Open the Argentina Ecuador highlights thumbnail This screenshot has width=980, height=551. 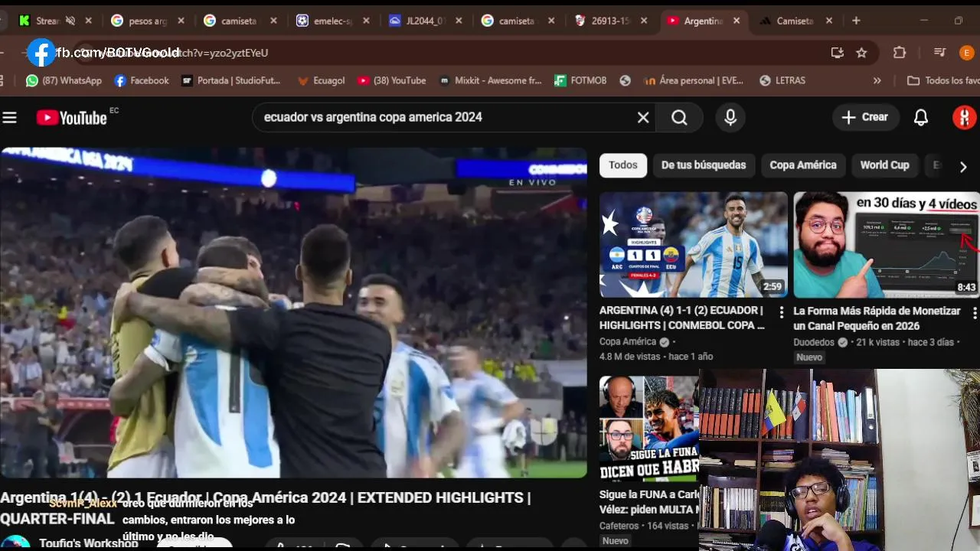pos(693,244)
